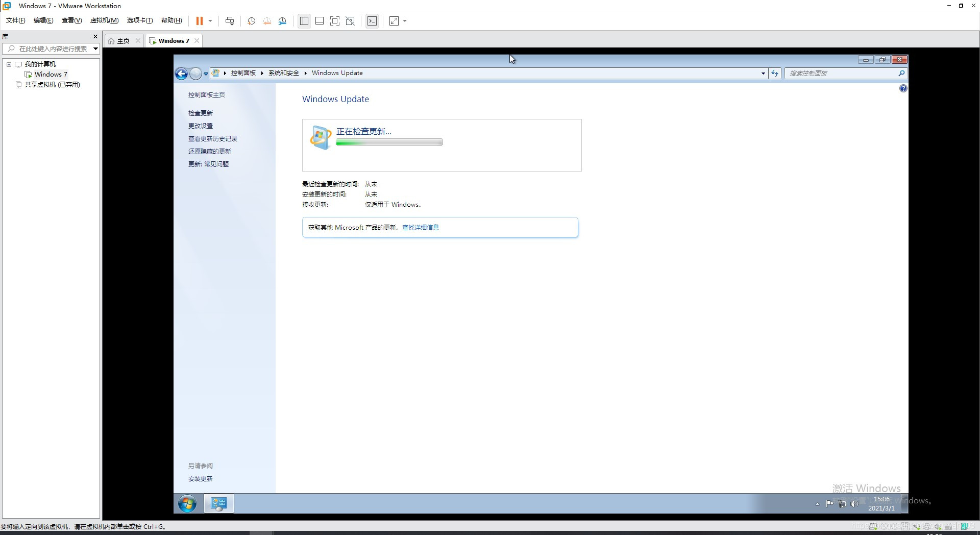Screen dimensions: 980x535
Task: Open the 编辑(E) menu
Action: (43, 20)
